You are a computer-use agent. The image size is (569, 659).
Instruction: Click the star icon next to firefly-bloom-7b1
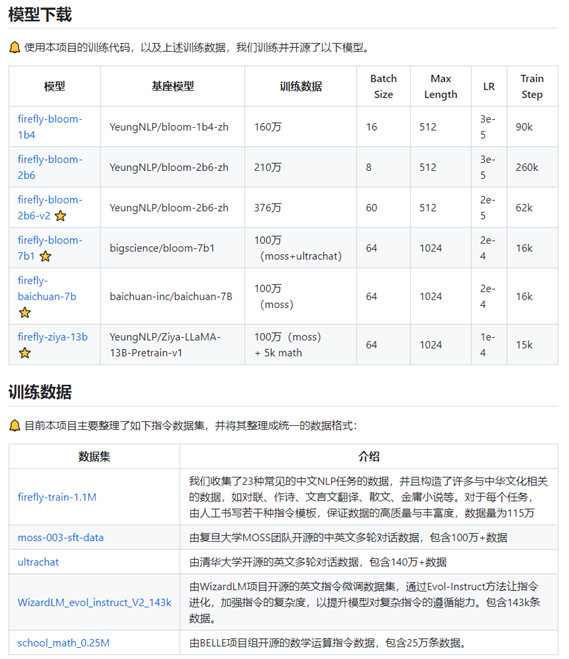coord(45,256)
